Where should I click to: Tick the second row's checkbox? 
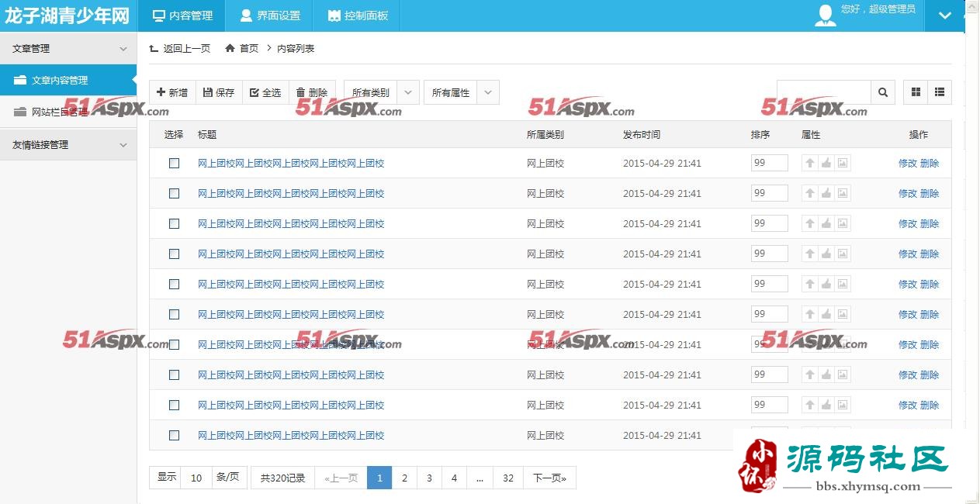click(174, 193)
